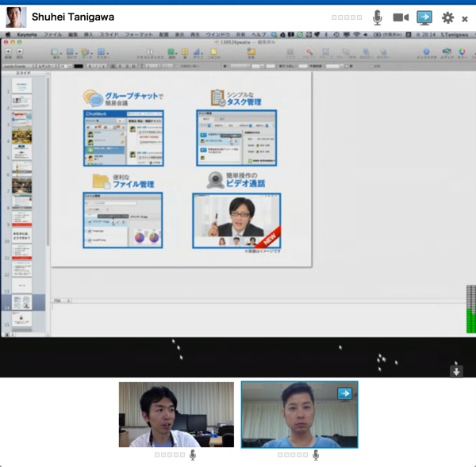
Task: Click the microphone icon under the left participant
Action: pyautogui.click(x=193, y=455)
